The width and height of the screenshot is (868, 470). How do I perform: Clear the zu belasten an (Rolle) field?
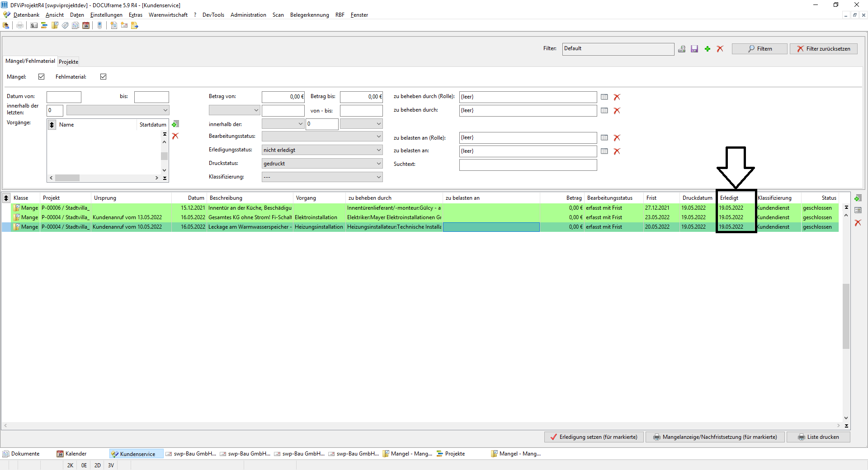click(617, 137)
